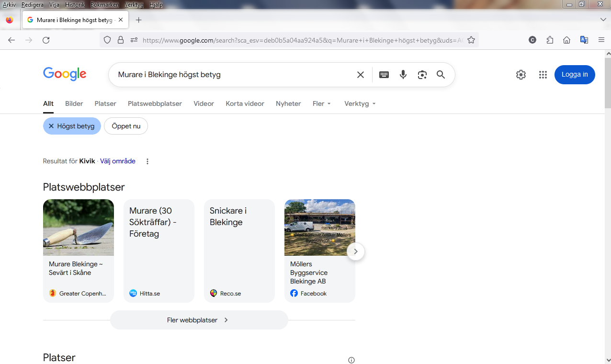611x364 pixels.
Task: Open the on-screen keyboard input tool
Action: tap(384, 75)
